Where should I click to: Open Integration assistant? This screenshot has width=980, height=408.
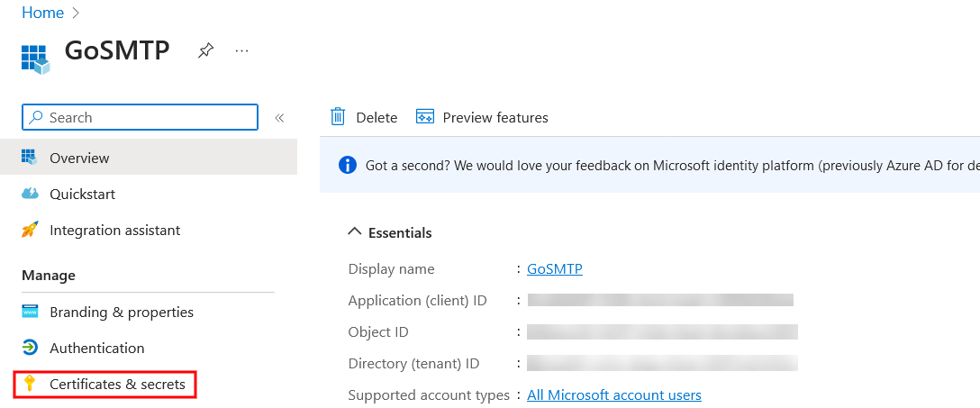(115, 230)
